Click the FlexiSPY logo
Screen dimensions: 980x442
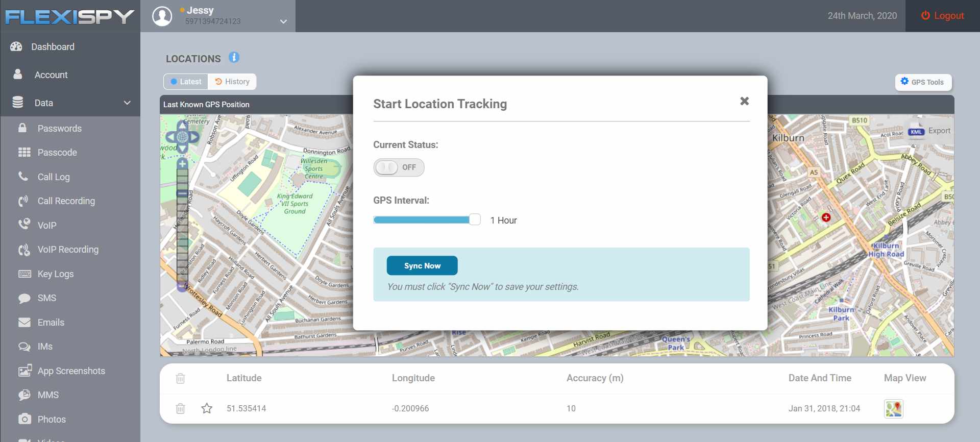pos(70,17)
